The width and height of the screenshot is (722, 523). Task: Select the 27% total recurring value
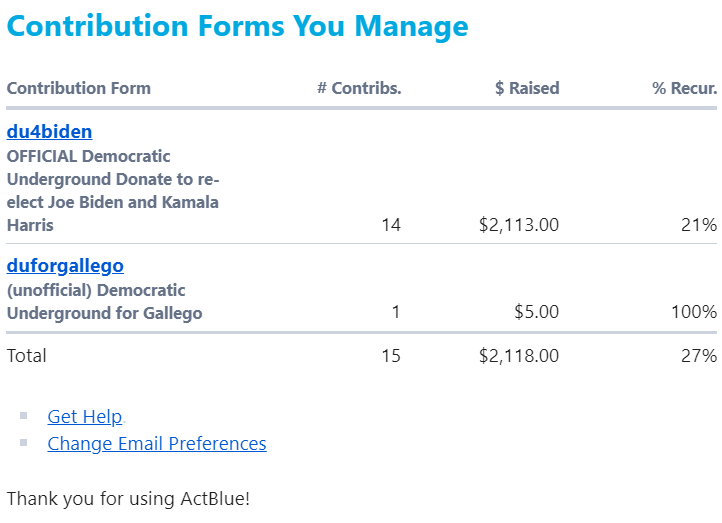[699, 356]
